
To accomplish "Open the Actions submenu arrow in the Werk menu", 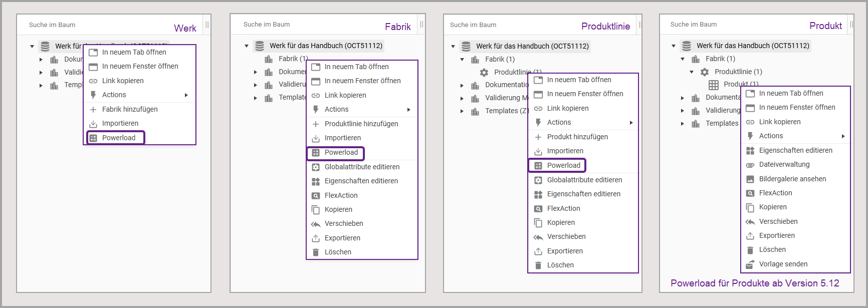I will coord(186,95).
